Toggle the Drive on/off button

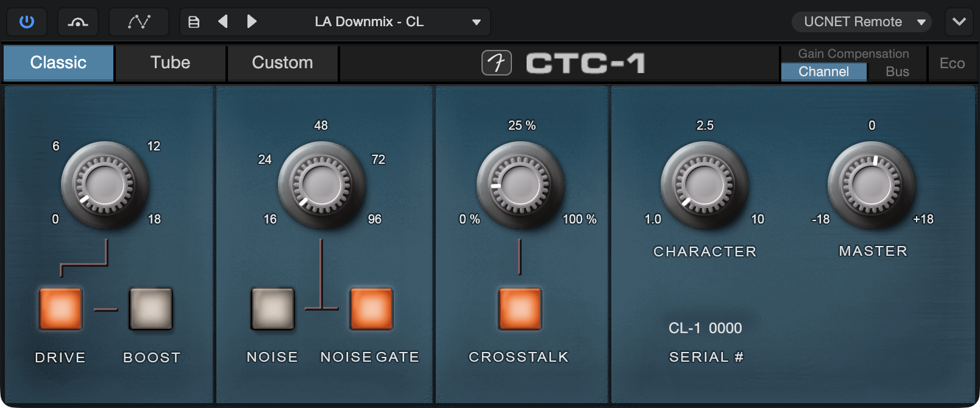tap(60, 309)
